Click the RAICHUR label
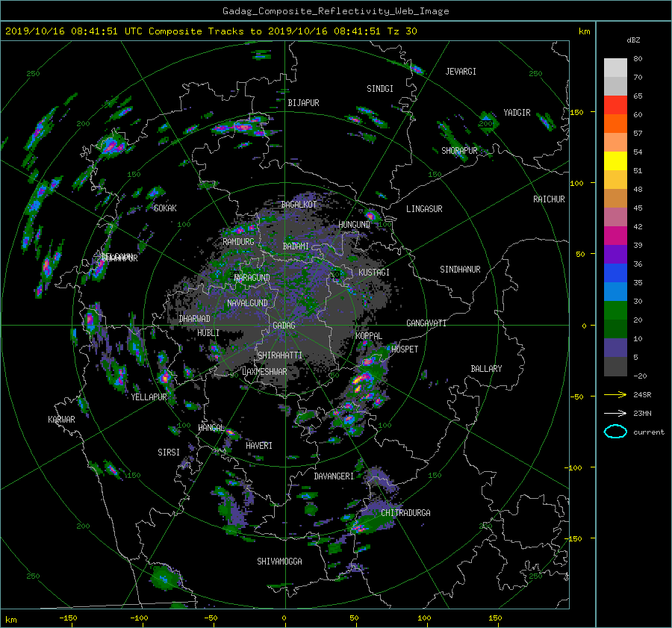 tap(549, 199)
